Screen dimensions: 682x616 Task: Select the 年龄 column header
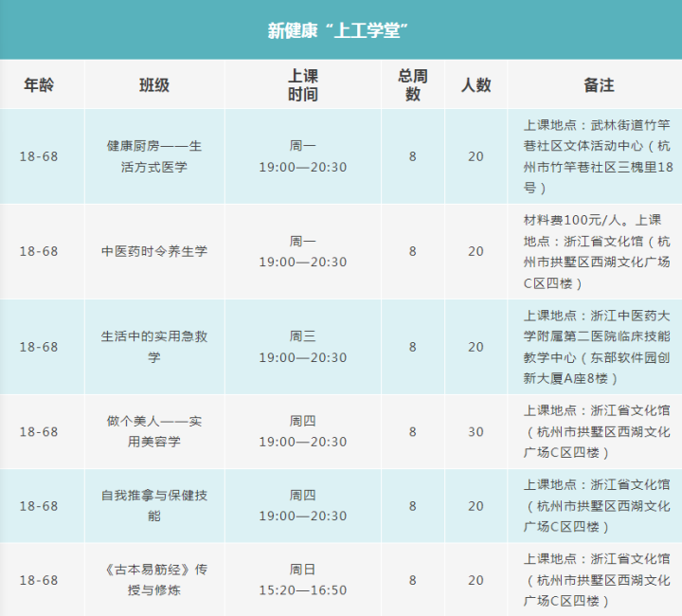tap(39, 85)
